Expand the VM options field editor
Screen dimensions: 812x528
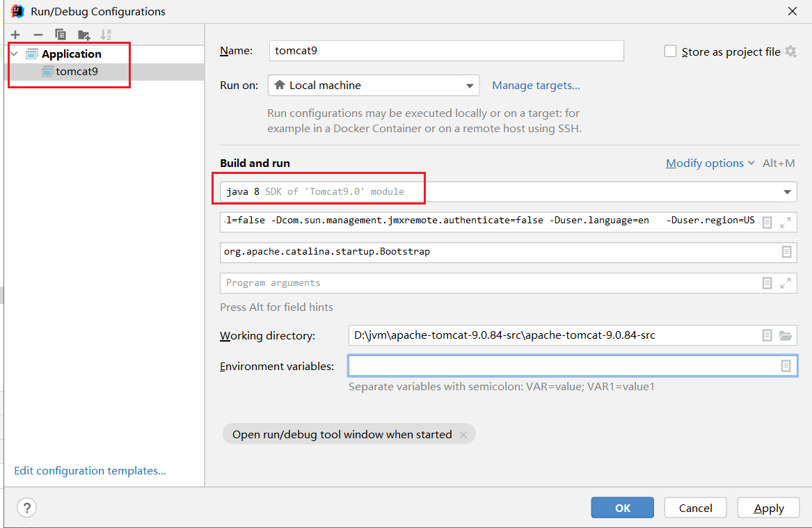[786, 223]
